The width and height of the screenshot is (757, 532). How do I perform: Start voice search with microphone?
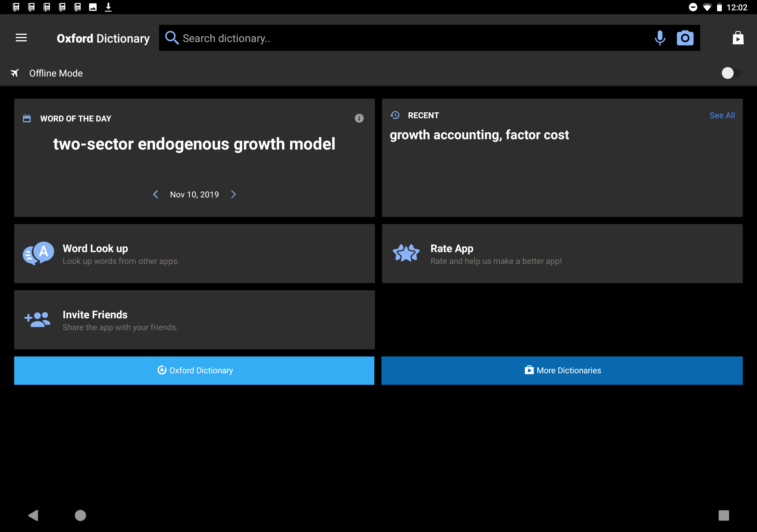pos(660,38)
